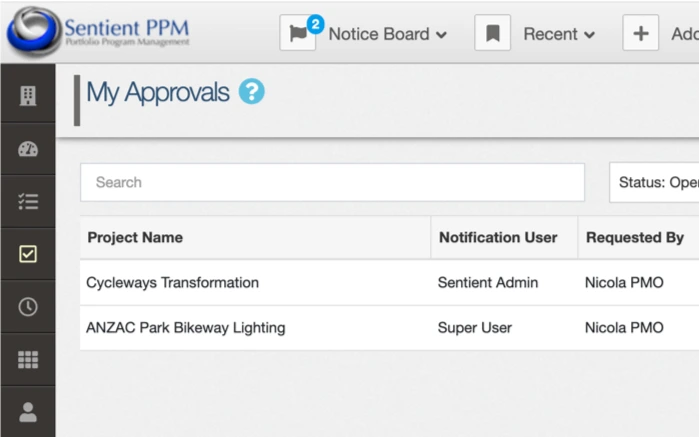Open the Notice Board flag icon
The image size is (699, 437).
(x=297, y=33)
